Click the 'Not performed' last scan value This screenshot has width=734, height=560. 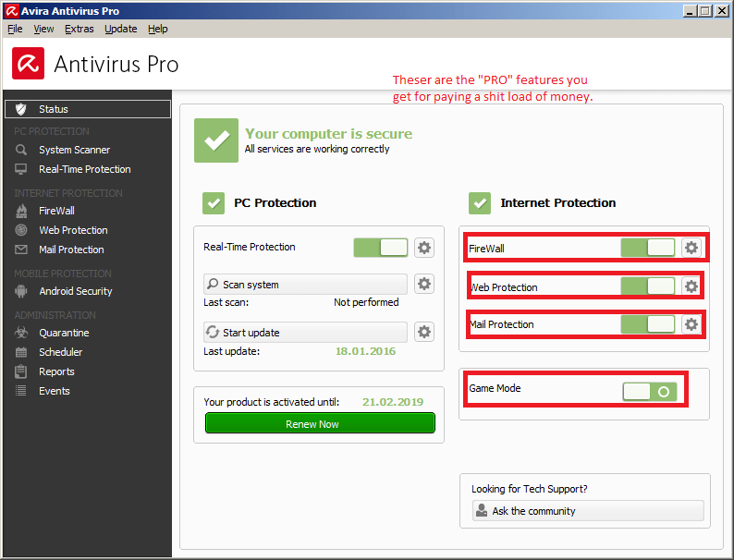click(x=366, y=302)
